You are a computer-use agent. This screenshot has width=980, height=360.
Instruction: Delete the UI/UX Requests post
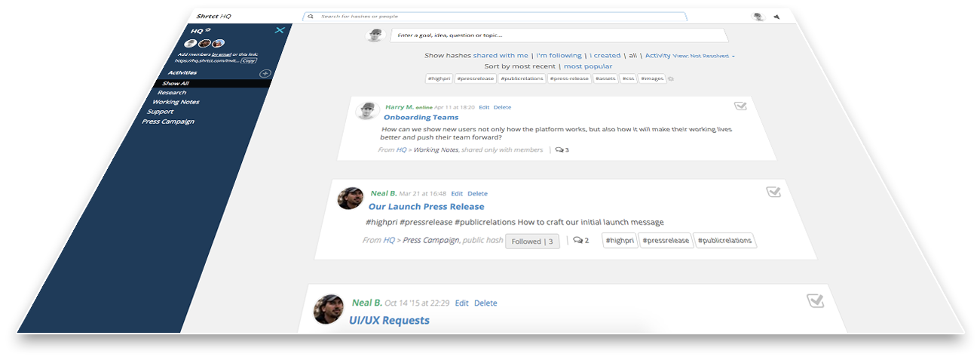tap(485, 303)
